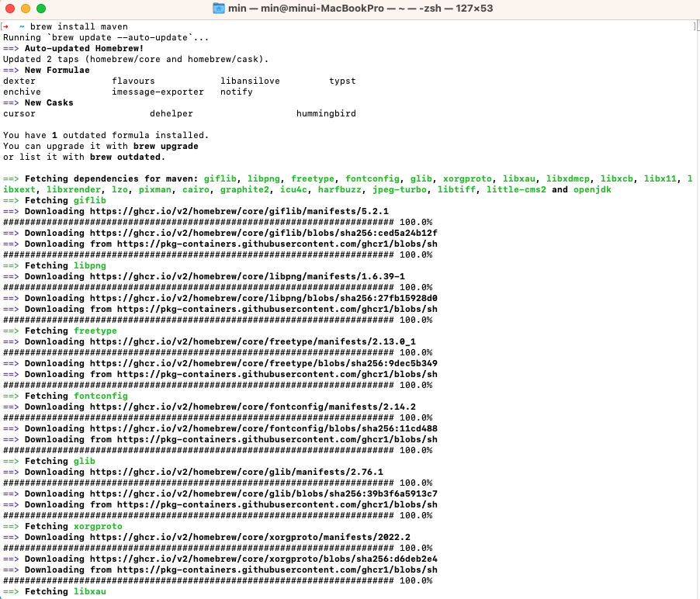Click giflib blobs sha256:ced5a24b12f URL

pos(263,233)
